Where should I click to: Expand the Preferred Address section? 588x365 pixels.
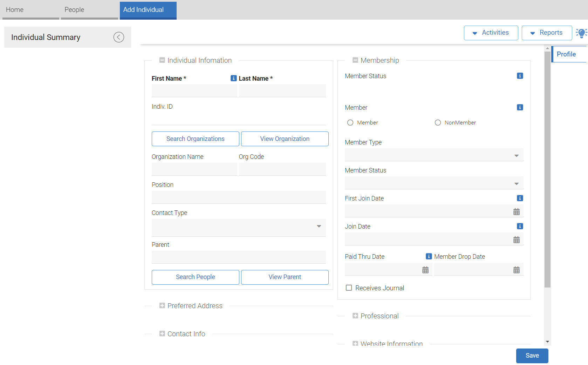point(162,305)
